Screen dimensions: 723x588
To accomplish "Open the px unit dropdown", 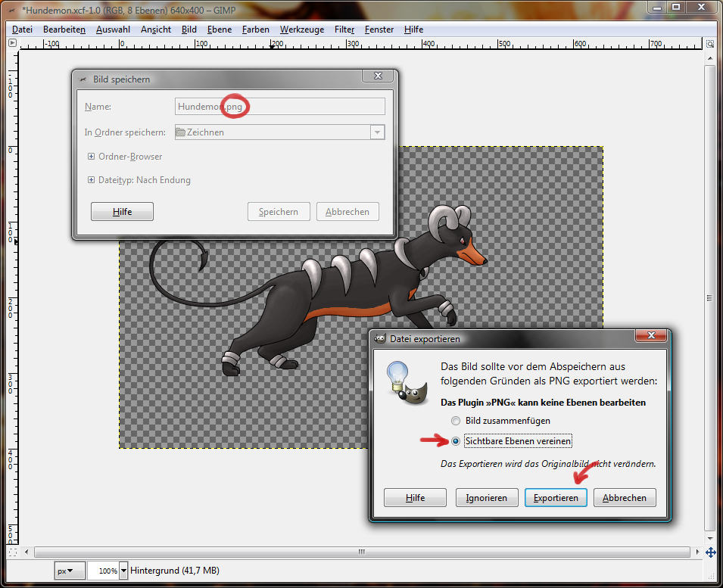I will [x=70, y=571].
